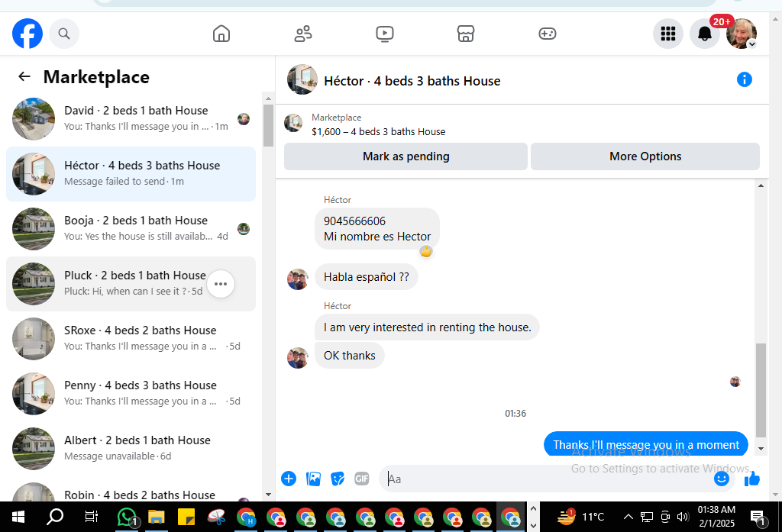Click the Facebook logo
The height and width of the screenshot is (532, 782).
click(27, 34)
